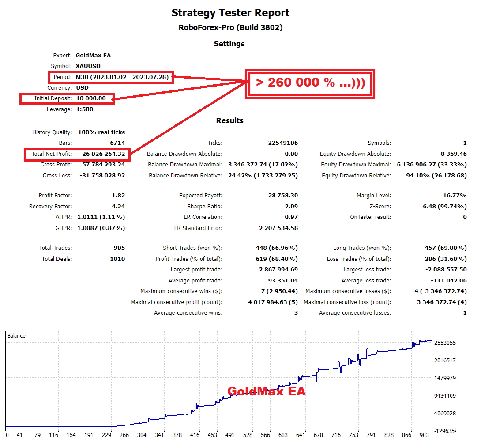Click Equity Drawdown Maximal value 6 136 906.27 (33.33%)
Screen dimensions: 481x448
point(432,165)
